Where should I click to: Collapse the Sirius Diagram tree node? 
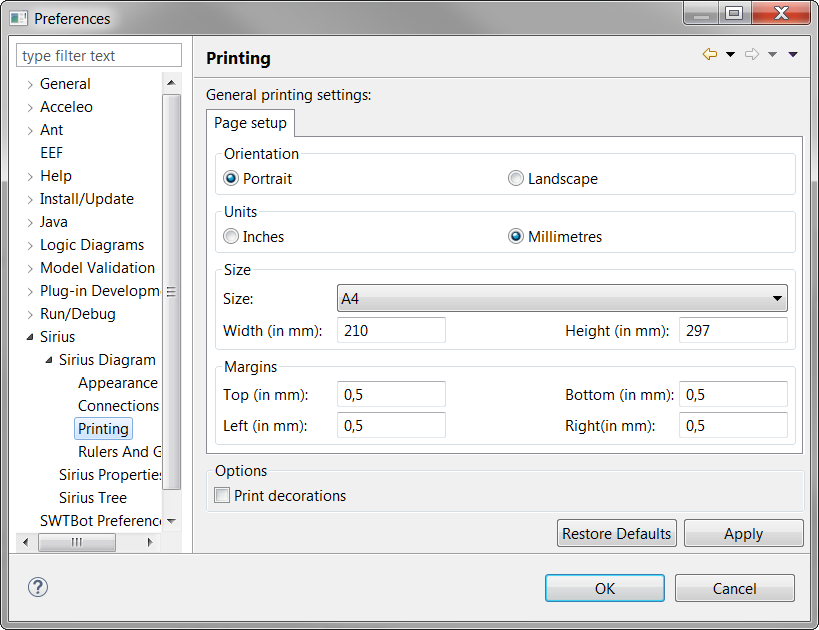tap(49, 360)
